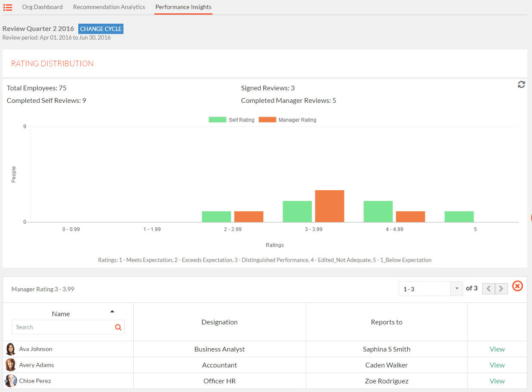Screen dimensions: 532x392
Task: Toggle Manager Rating legend series
Action: click(287, 120)
